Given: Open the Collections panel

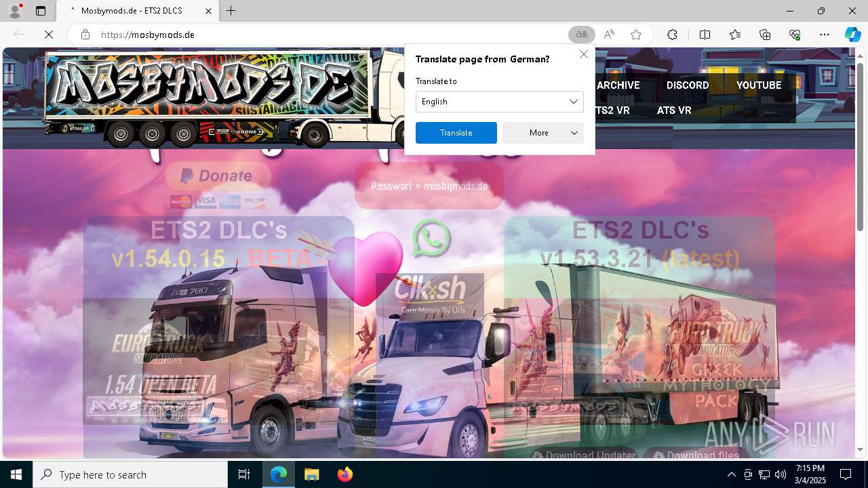Looking at the screenshot, I should [x=765, y=35].
